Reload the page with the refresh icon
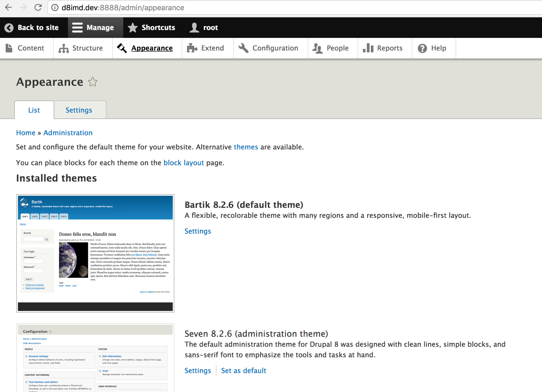 tap(38, 8)
